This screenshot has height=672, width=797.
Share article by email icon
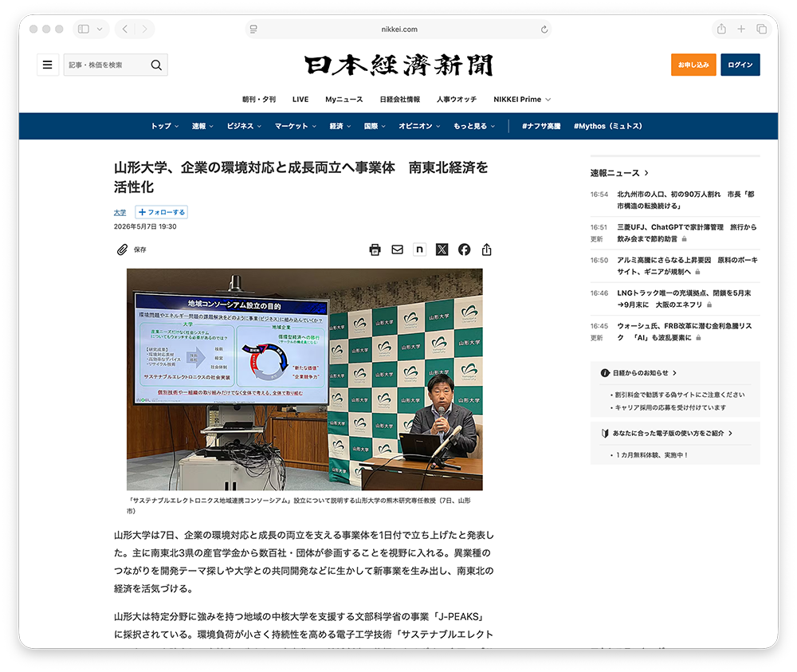point(397,250)
